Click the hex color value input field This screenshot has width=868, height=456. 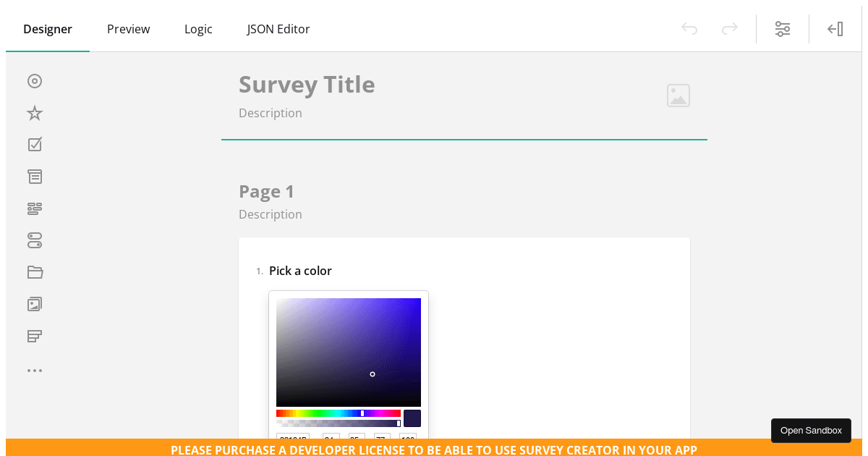(x=293, y=439)
